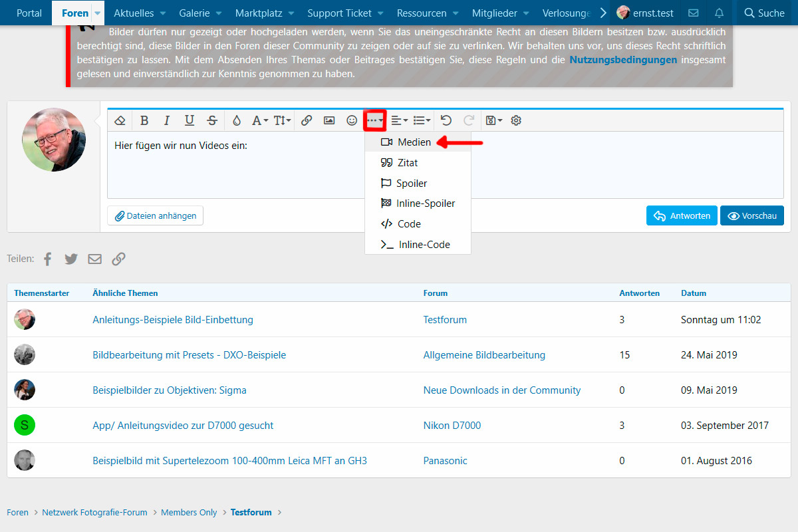Share thread via email icon

[x=95, y=259]
